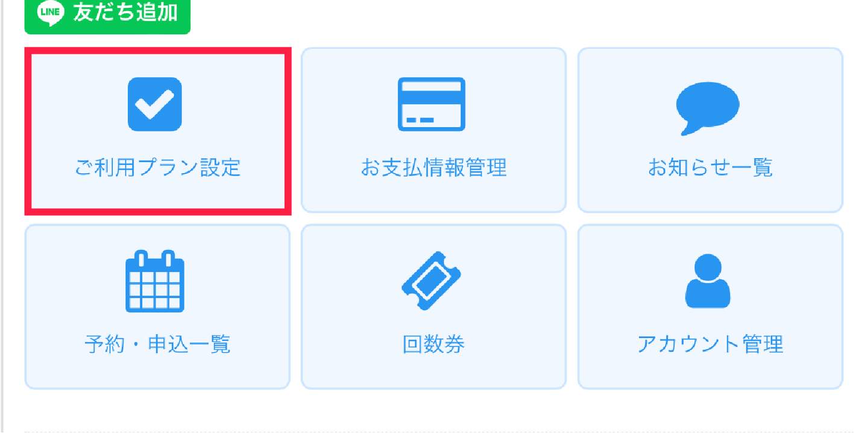Open ご利用プラン設定 text link

(157, 167)
